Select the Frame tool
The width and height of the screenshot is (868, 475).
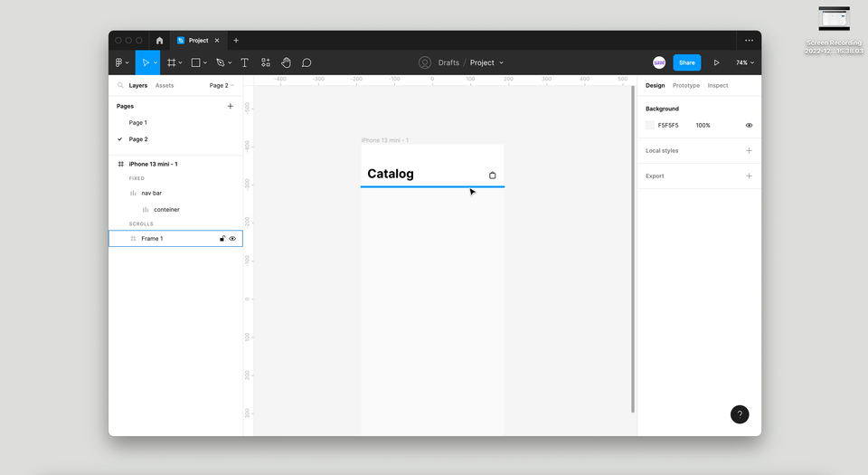tap(172, 62)
